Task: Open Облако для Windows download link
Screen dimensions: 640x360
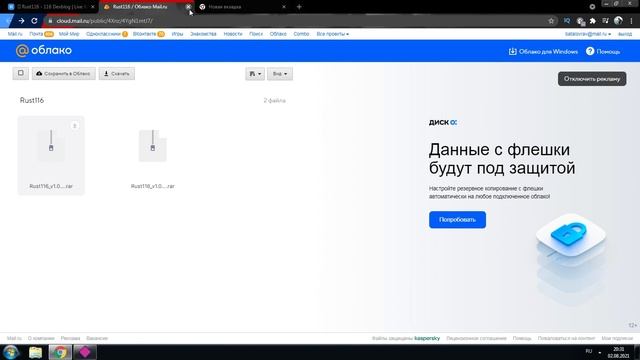Action: tap(543, 51)
